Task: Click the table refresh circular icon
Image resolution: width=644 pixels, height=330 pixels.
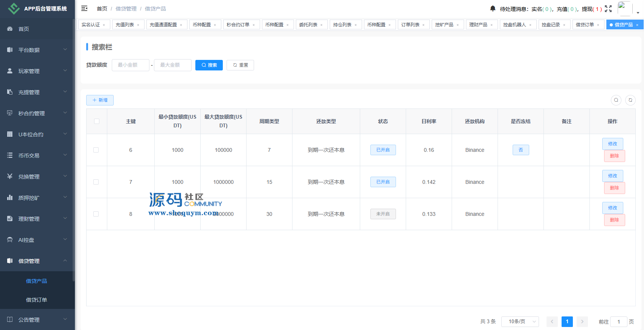Action: pos(630,100)
